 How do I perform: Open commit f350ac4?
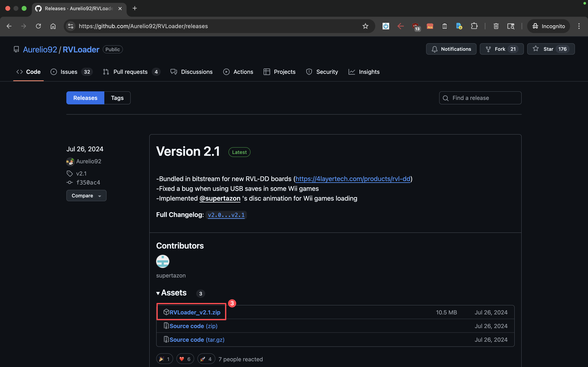point(88,182)
